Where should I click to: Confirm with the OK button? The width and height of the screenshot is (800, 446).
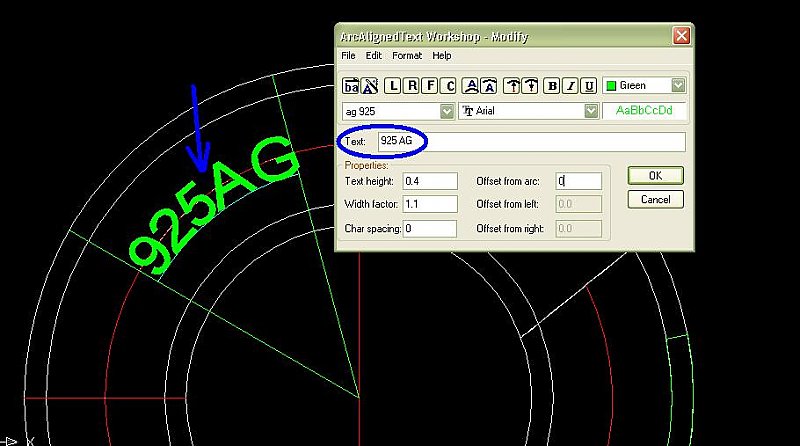656,176
